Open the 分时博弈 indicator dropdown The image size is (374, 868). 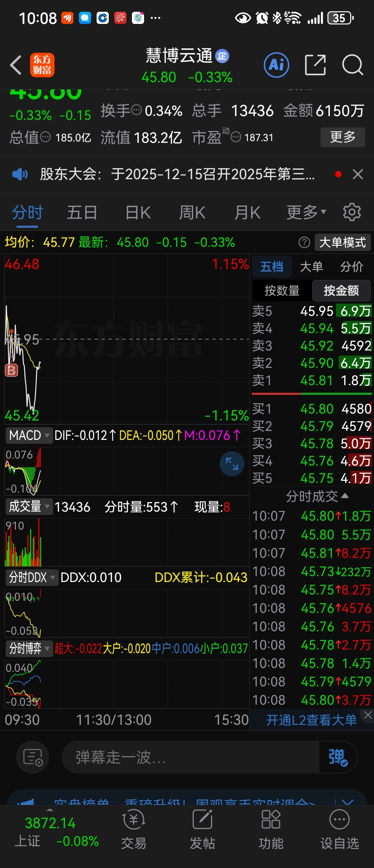(x=29, y=648)
